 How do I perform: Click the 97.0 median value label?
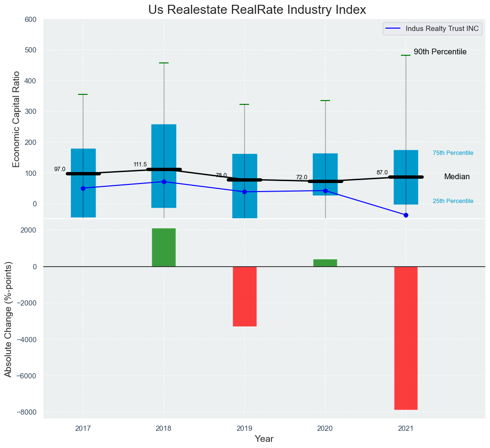coord(60,169)
